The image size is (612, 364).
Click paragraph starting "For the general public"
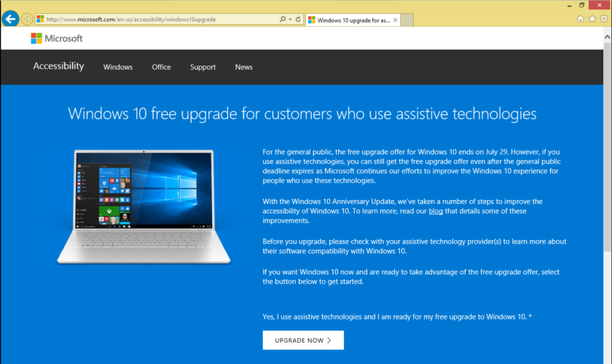412,166
